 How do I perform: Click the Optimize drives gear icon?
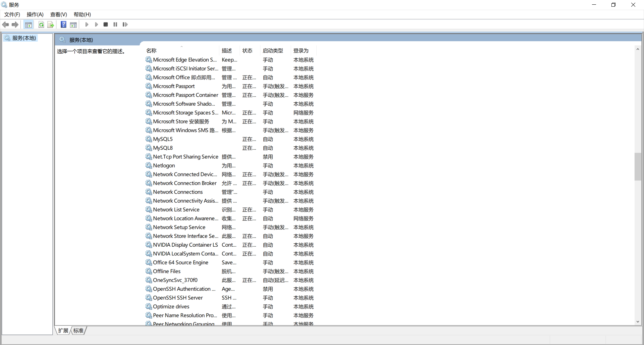point(149,306)
